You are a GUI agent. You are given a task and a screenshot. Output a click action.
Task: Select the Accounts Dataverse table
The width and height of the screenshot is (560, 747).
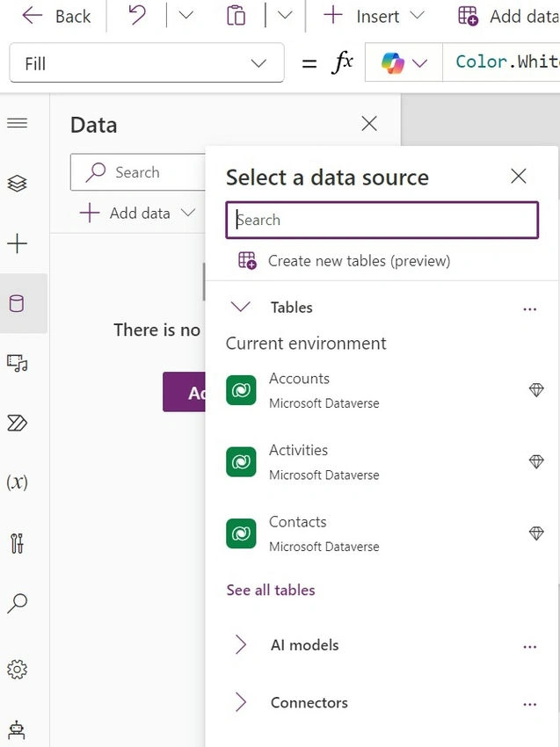(382, 390)
